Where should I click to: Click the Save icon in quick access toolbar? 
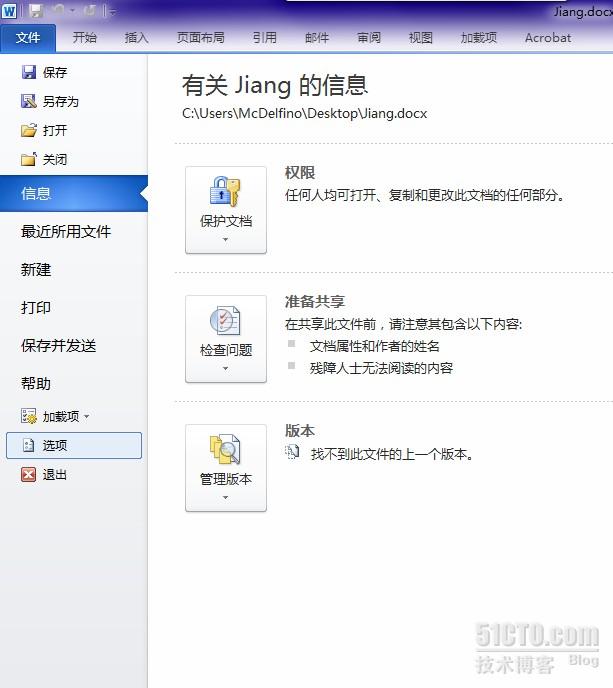[x=36, y=11]
